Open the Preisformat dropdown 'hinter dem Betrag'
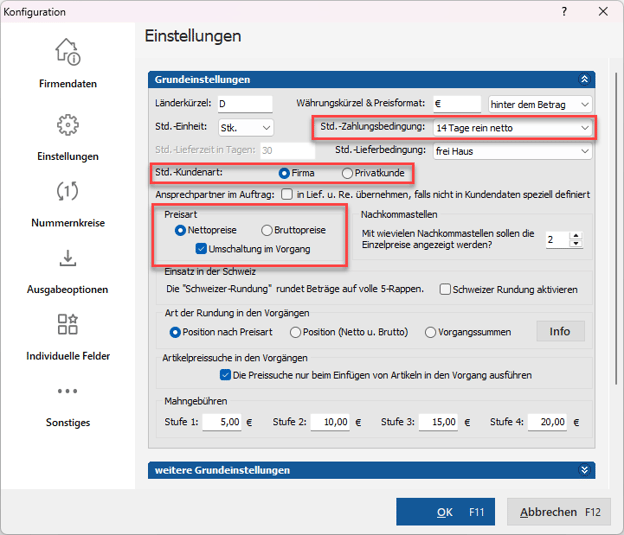Image resolution: width=624 pixels, height=535 pixels. pos(540,104)
